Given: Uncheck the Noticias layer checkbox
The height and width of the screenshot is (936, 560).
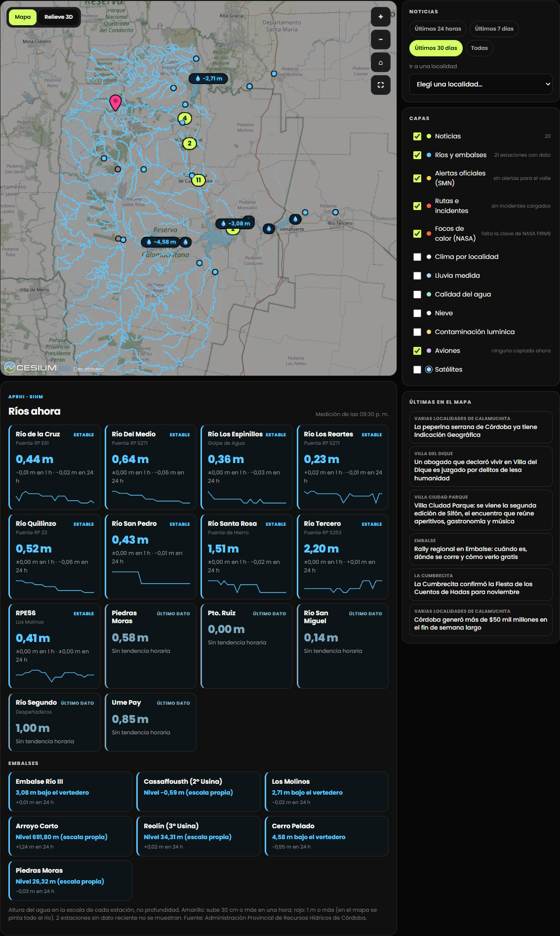Looking at the screenshot, I should click(x=417, y=136).
